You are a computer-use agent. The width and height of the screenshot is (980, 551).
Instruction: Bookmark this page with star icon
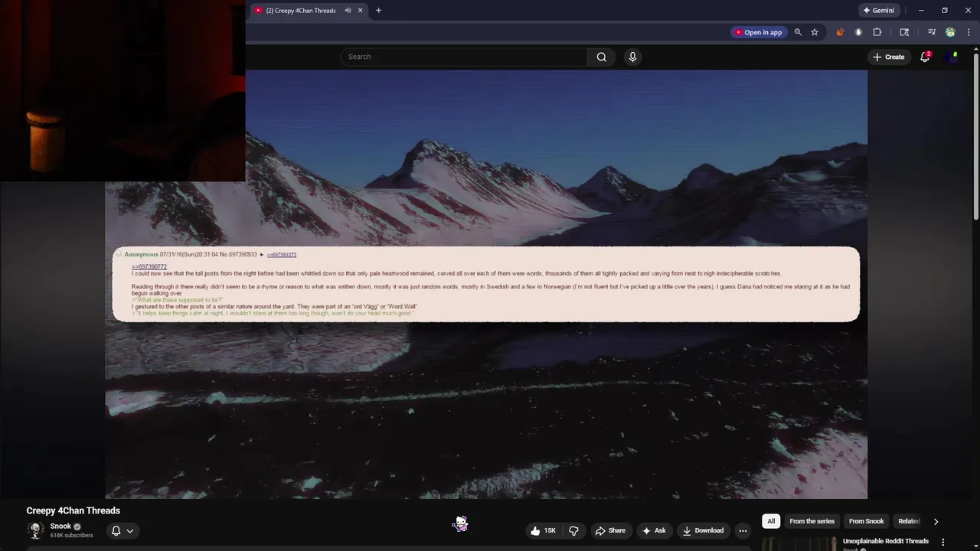815,32
